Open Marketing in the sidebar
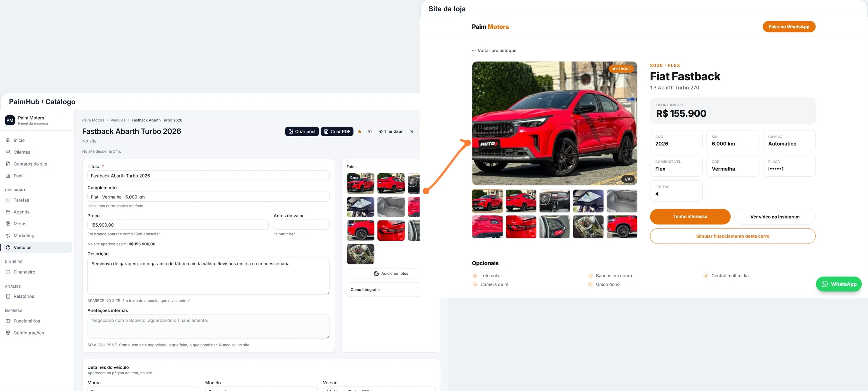This screenshot has height=391, width=868. coord(37,235)
